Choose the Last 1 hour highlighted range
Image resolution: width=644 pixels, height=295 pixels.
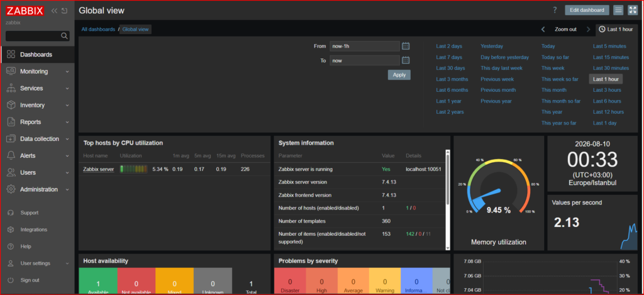606,79
